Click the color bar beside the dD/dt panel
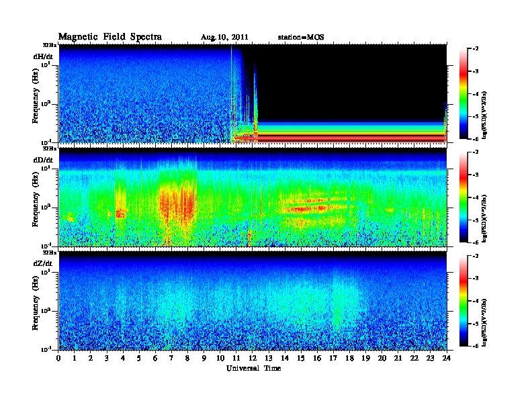The image size is (532, 411). (463, 197)
